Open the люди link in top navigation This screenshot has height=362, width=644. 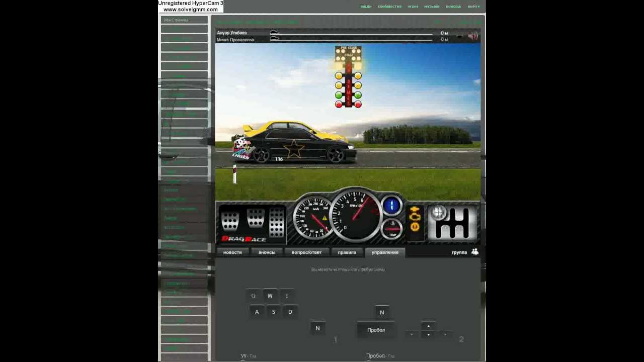click(x=366, y=7)
